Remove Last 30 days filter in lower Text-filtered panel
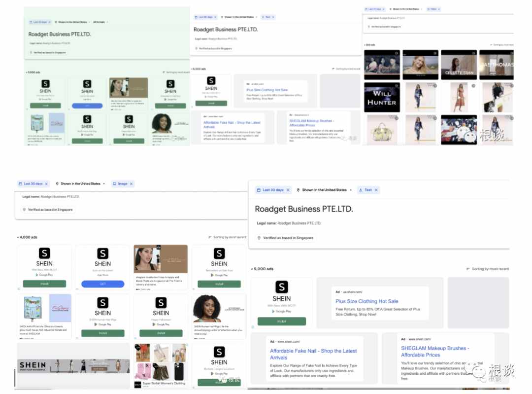 coord(288,190)
